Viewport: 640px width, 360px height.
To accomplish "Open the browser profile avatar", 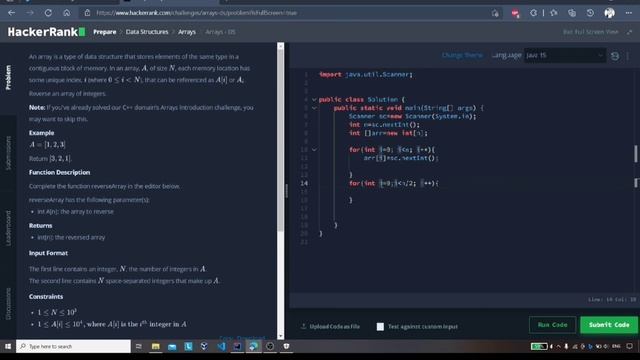I will pos(609,13).
